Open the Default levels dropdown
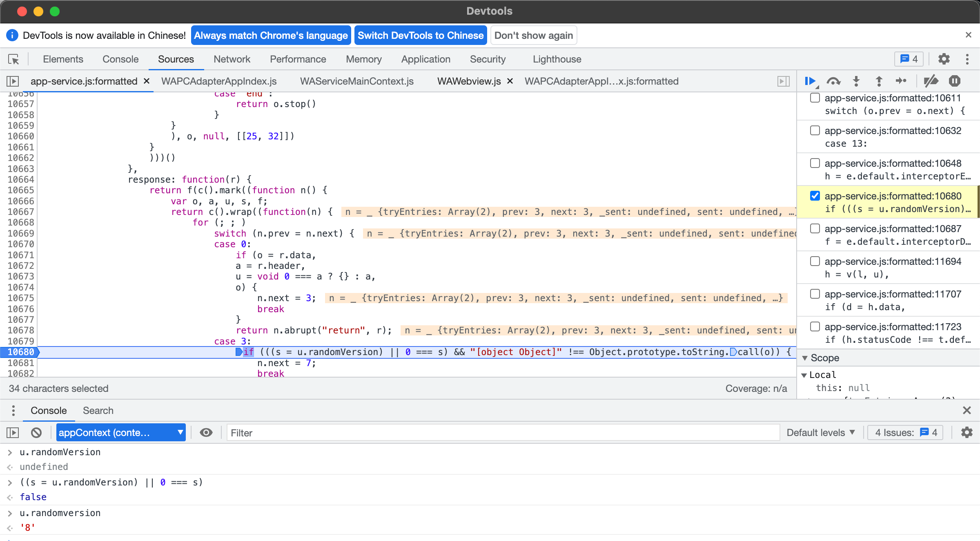 coord(821,432)
